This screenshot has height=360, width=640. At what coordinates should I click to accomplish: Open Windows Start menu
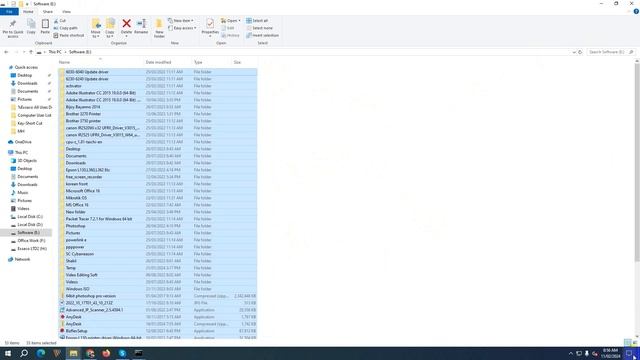point(8,353)
